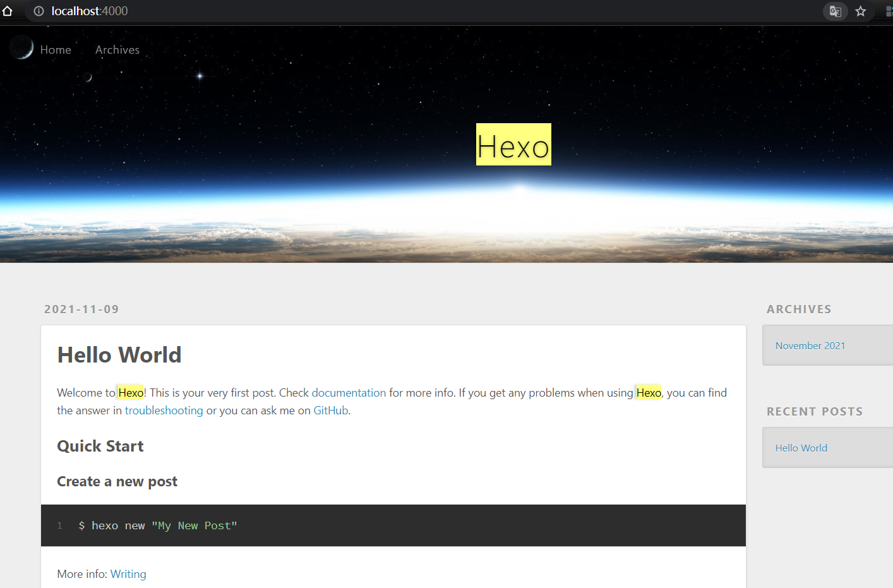Open Hello World in Recent Posts

(801, 448)
